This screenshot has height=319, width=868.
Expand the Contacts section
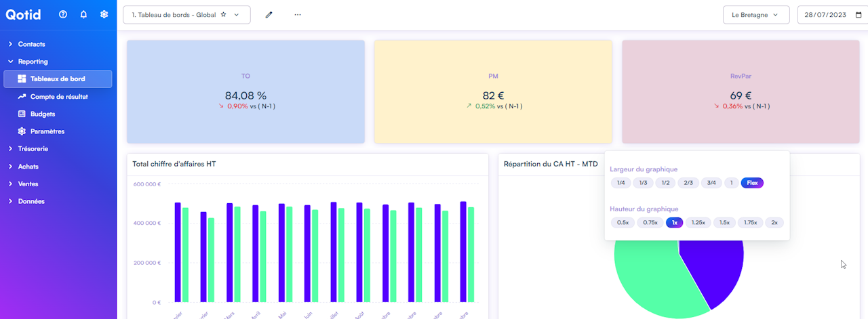coord(31,44)
